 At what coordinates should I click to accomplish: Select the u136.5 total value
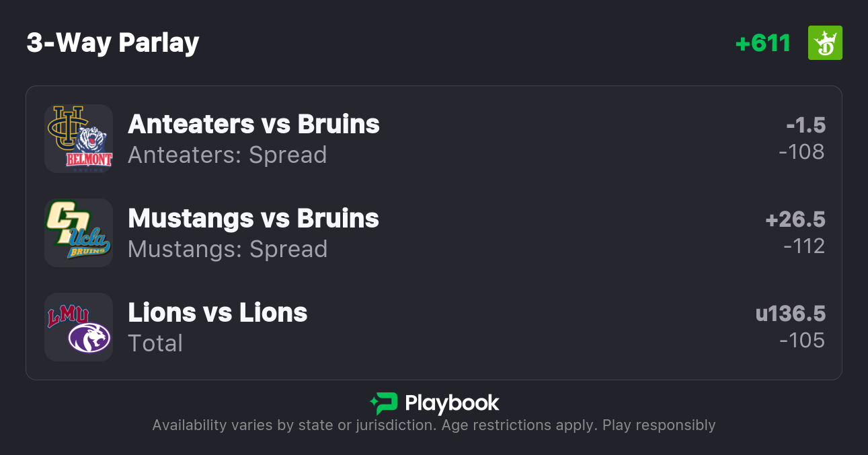(790, 314)
